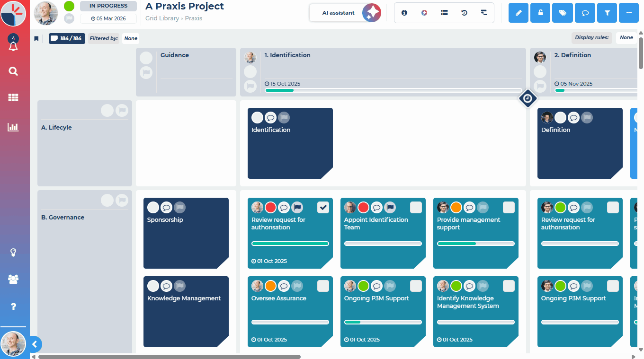The height and width of the screenshot is (359, 644).
Task: Open the blue more options ellipsis button
Action: point(629,13)
